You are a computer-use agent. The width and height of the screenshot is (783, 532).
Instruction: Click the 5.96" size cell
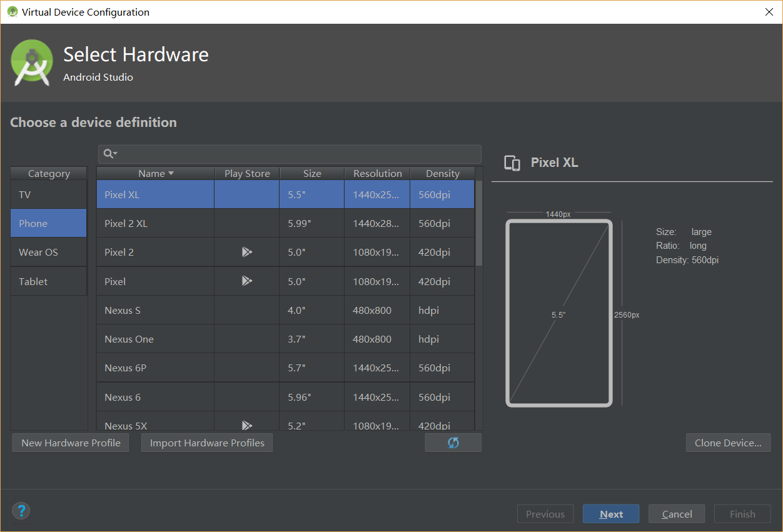(x=312, y=397)
